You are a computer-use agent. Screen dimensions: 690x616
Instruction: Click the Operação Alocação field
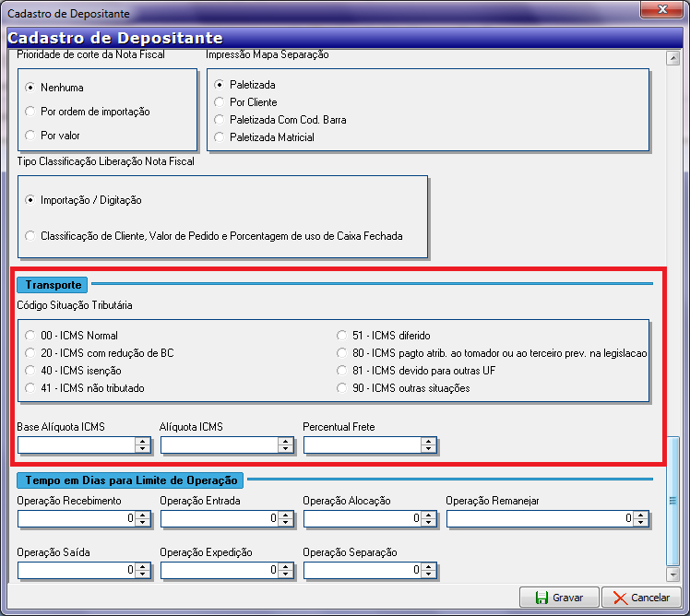pos(363,519)
